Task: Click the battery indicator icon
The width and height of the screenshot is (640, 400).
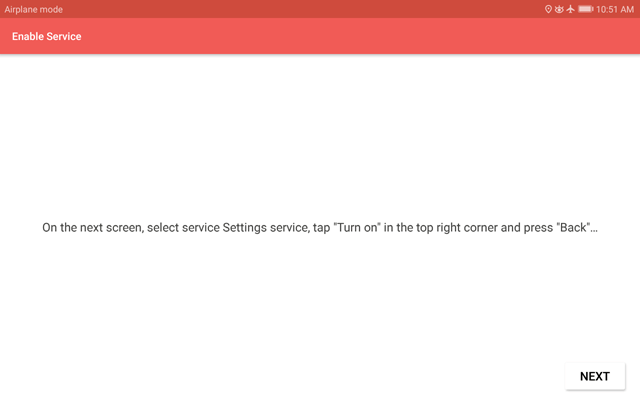Action: [586, 9]
